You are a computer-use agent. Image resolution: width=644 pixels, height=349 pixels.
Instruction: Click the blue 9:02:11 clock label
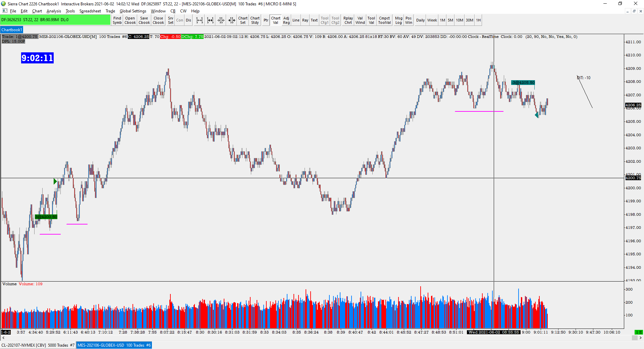(x=37, y=58)
